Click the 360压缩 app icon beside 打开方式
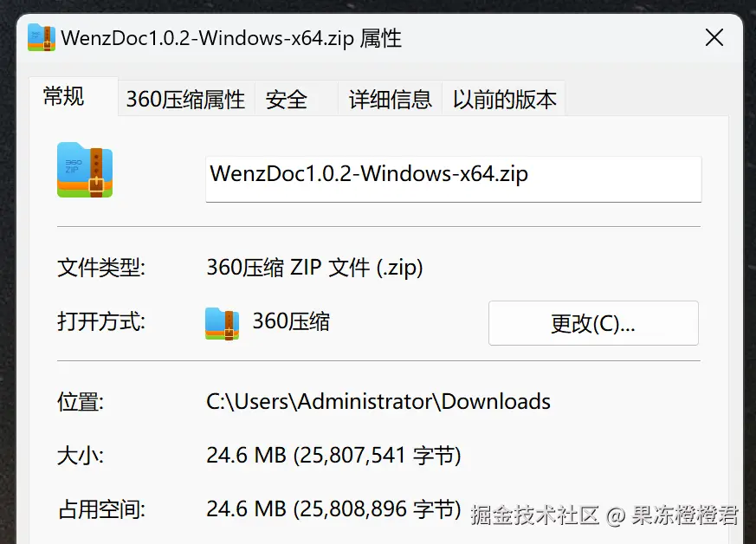Viewport: 756px width, 544px height. (x=223, y=323)
